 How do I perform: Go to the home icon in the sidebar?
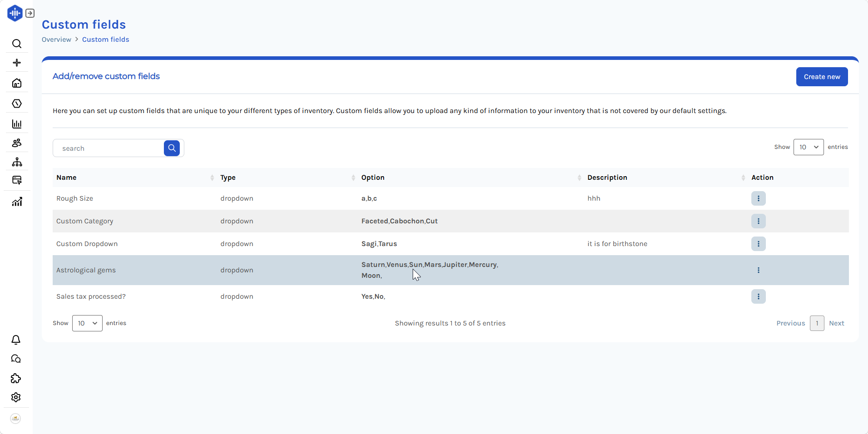tap(17, 83)
